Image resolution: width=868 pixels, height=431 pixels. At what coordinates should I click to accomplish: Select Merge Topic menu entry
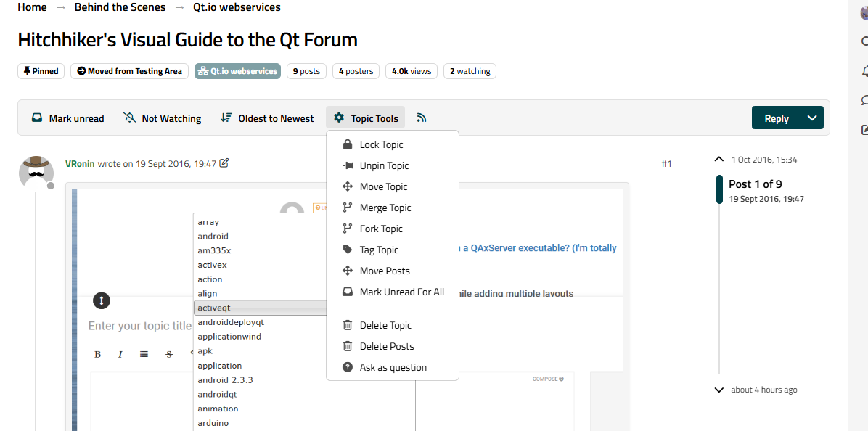(393, 208)
